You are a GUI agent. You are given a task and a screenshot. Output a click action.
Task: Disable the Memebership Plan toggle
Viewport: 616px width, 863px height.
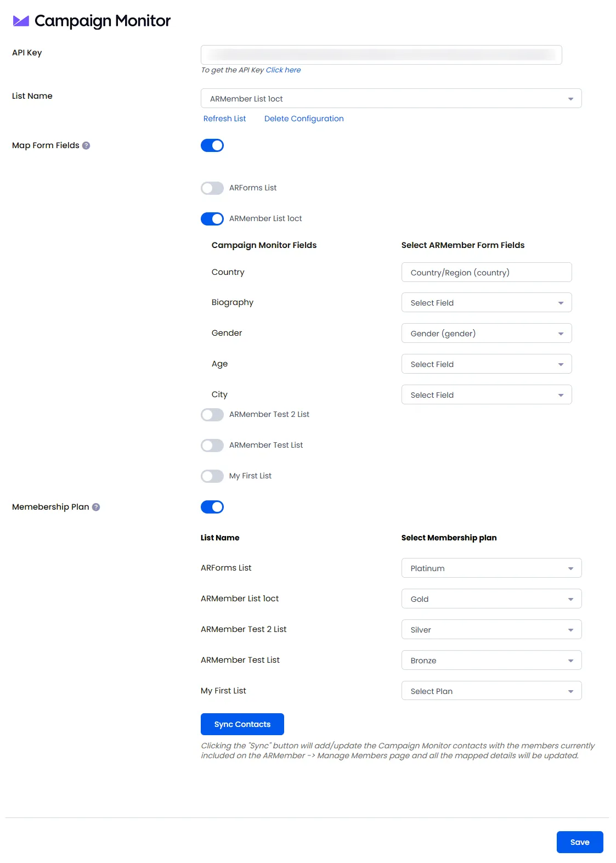coord(212,507)
